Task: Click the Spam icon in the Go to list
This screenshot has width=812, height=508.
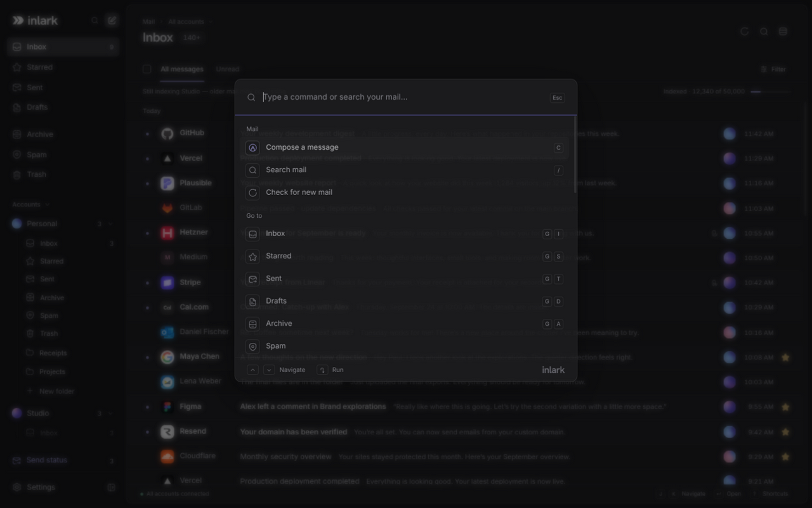Action: [252, 347]
